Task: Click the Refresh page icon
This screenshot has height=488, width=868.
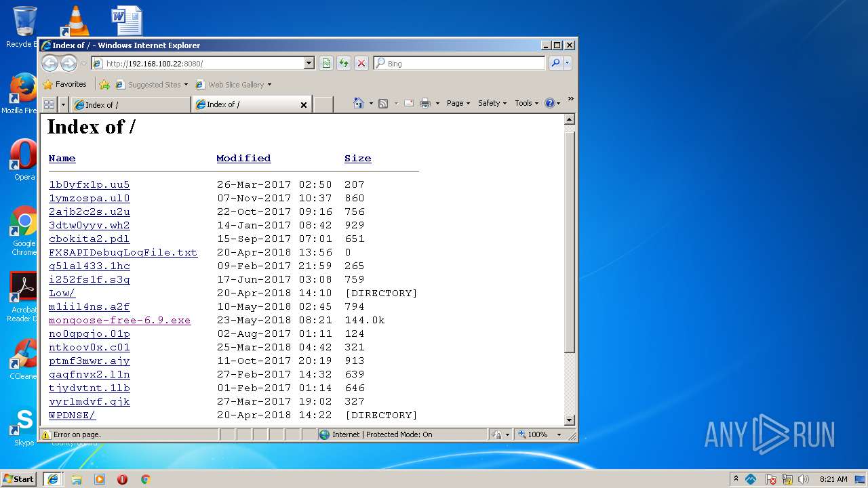Action: pyautogui.click(x=344, y=63)
